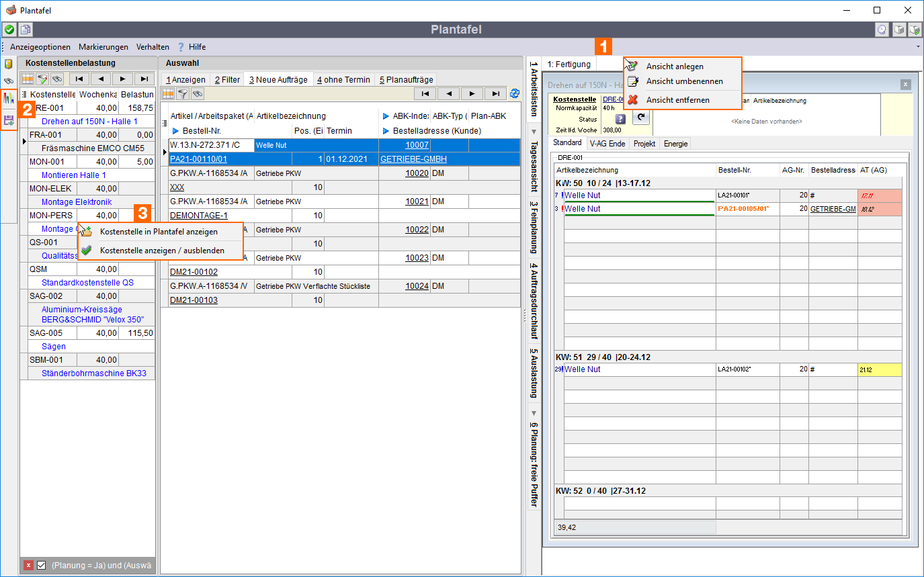The image size is (924, 577).
Task: Open the toolbar overflow arrow at far right
Action: 918,47
